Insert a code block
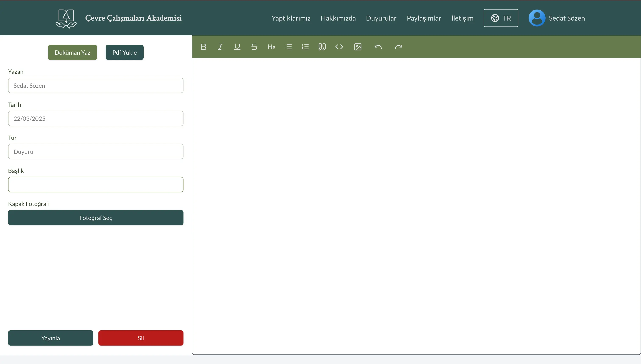 pyautogui.click(x=339, y=47)
